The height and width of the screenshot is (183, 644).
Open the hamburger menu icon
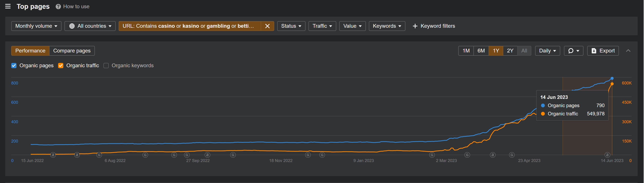click(x=8, y=6)
